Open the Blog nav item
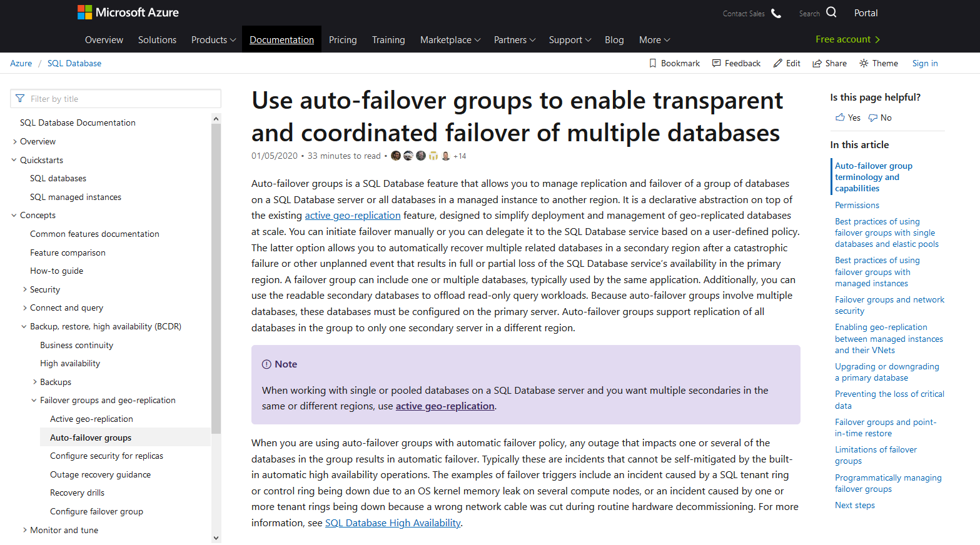Viewport: 980px width, 545px height. (614, 39)
